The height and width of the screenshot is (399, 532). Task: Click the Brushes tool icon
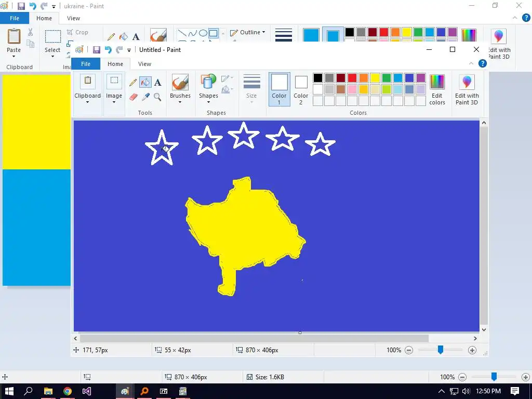tap(180, 82)
